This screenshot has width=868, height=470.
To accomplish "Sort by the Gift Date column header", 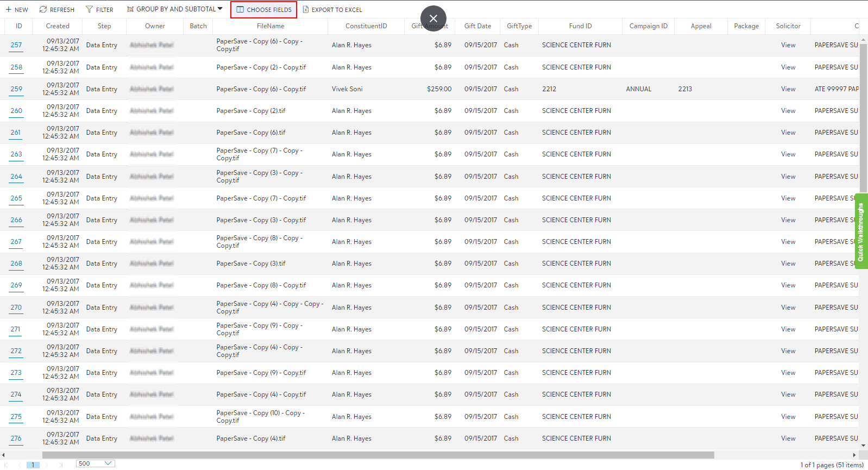I will click(x=477, y=26).
